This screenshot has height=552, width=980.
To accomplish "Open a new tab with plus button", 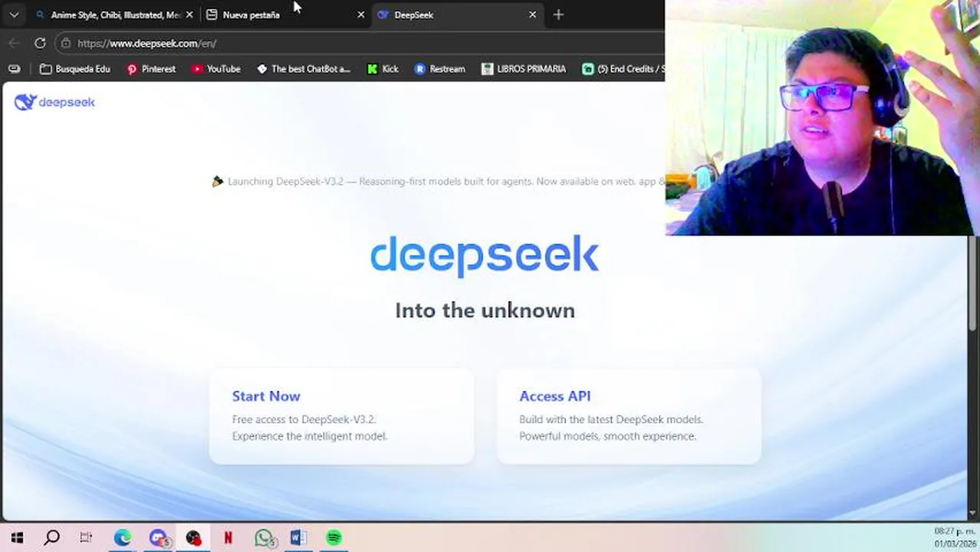I will click(558, 15).
